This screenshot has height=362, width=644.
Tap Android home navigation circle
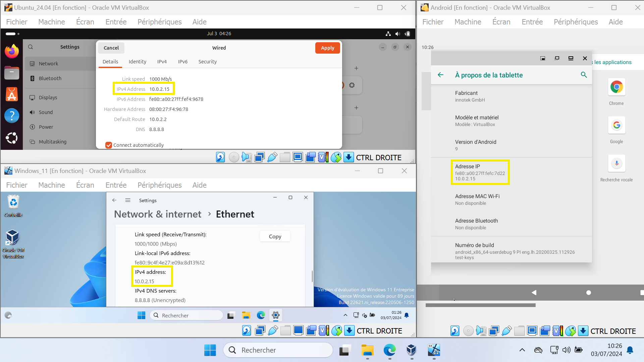tap(588, 293)
